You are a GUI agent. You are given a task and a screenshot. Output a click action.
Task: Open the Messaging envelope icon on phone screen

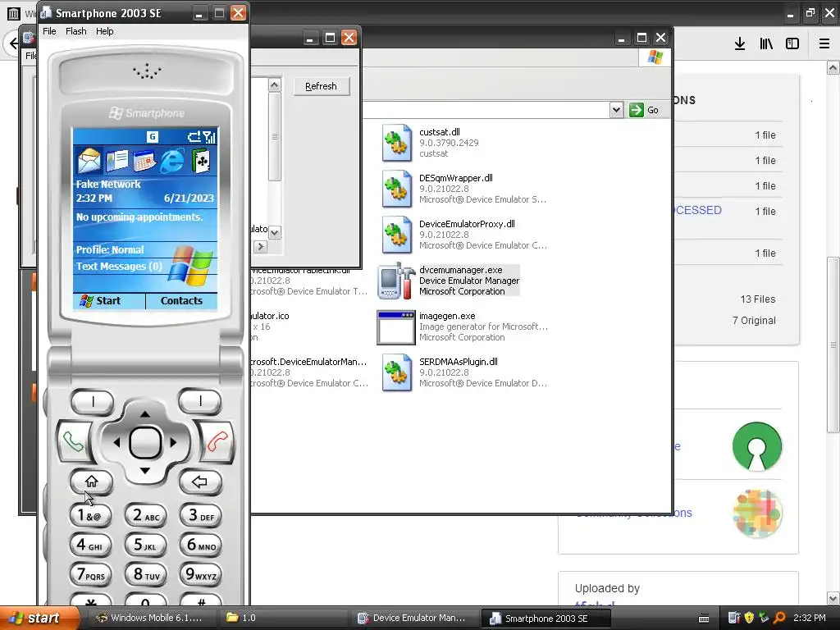click(x=89, y=160)
